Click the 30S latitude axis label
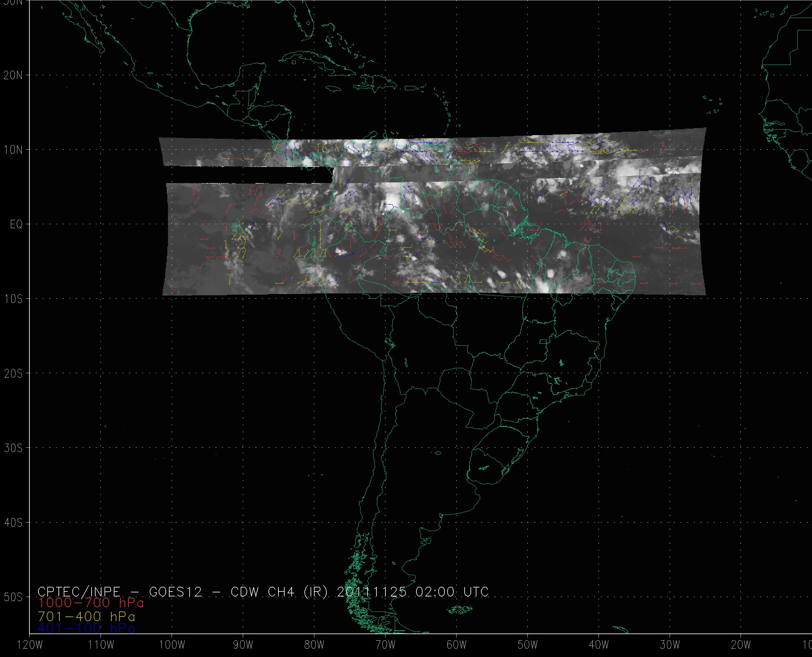This screenshot has height=657, width=812. pyautogui.click(x=13, y=448)
